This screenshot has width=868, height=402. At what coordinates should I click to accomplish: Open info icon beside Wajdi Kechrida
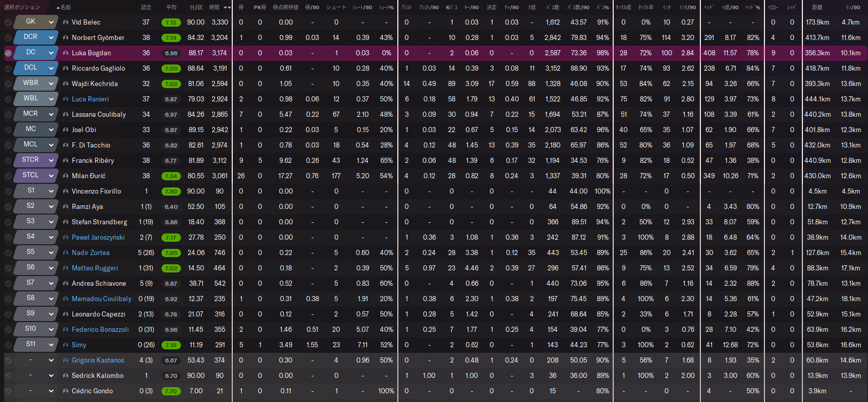click(66, 84)
